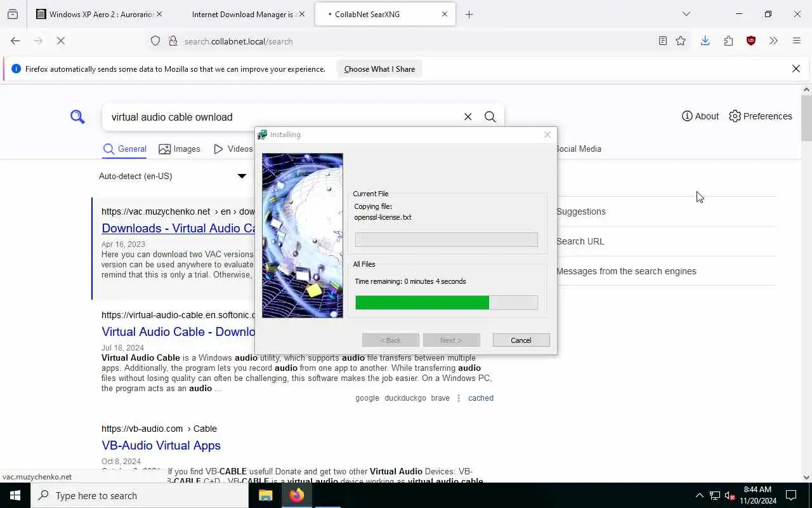This screenshot has width=812, height=508.
Task: Open the Firefox downloads panel
Action: click(705, 41)
